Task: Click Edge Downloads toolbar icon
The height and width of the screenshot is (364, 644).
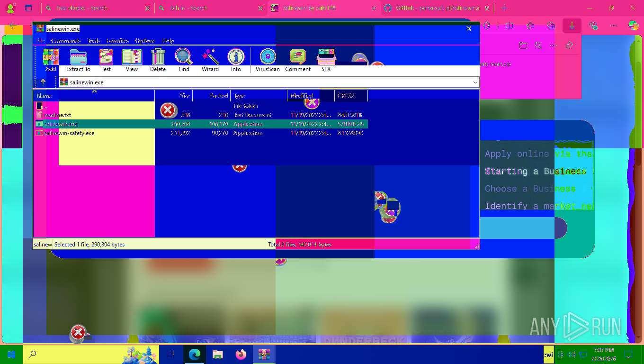Action: pos(572,26)
